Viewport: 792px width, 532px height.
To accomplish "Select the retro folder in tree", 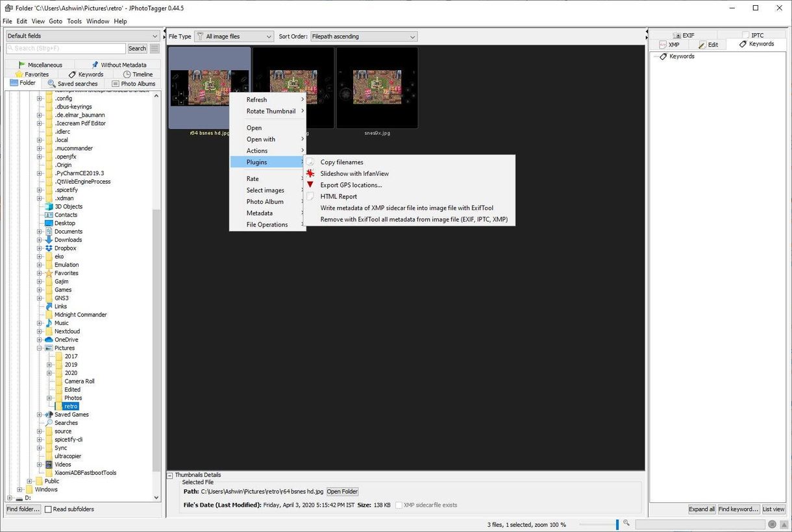I will 71,407.
